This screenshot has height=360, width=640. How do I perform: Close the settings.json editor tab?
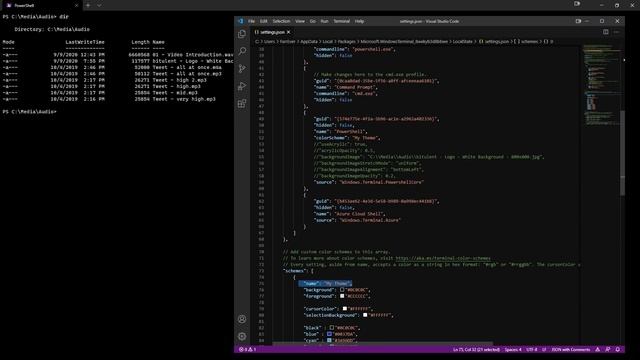click(289, 32)
